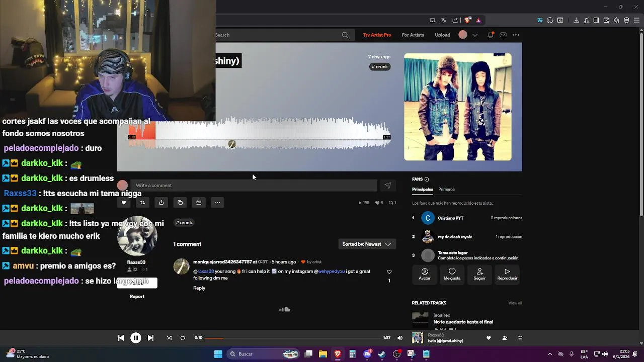Open the track artwork image
Image resolution: width=644 pixels, height=362 pixels.
click(x=458, y=107)
